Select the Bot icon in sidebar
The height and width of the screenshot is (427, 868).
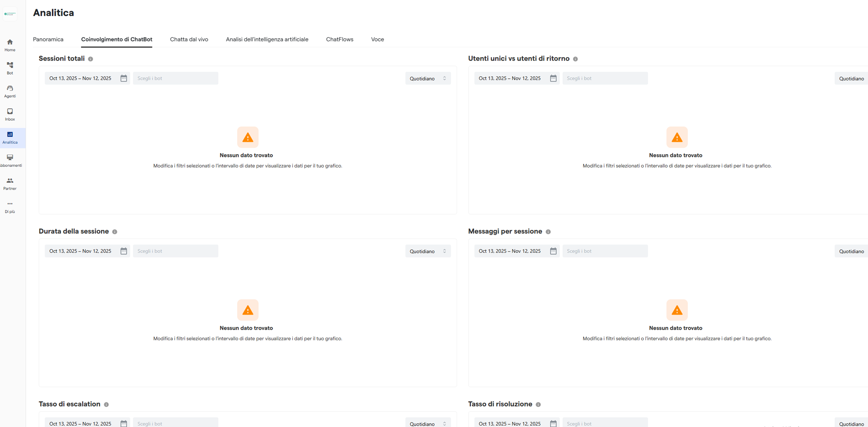click(x=10, y=67)
